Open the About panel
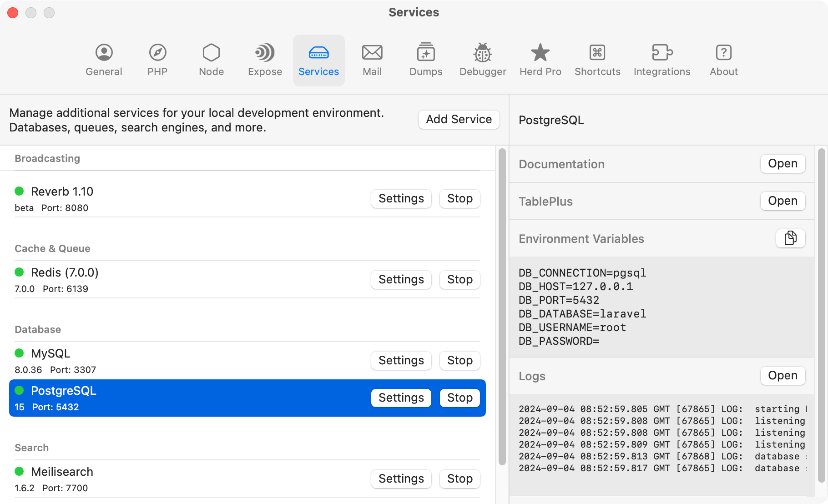828x504 pixels. click(x=723, y=60)
